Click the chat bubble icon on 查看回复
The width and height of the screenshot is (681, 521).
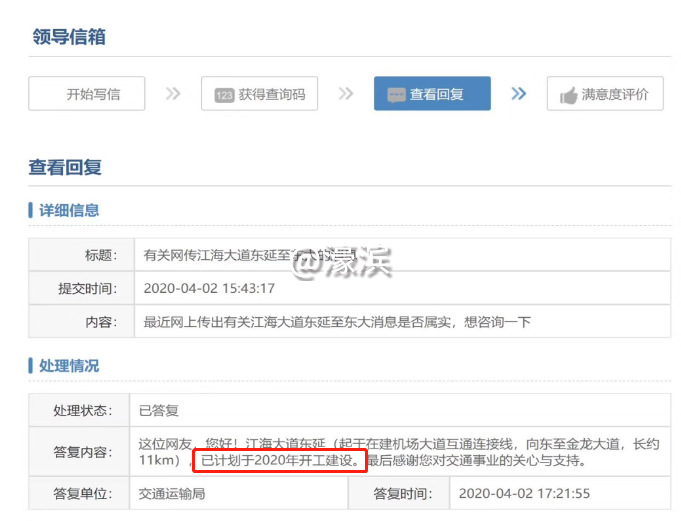pyautogui.click(x=396, y=95)
